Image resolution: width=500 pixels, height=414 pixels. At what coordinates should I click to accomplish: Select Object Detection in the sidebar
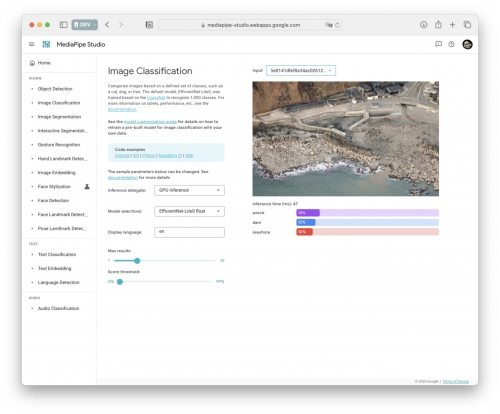click(55, 89)
